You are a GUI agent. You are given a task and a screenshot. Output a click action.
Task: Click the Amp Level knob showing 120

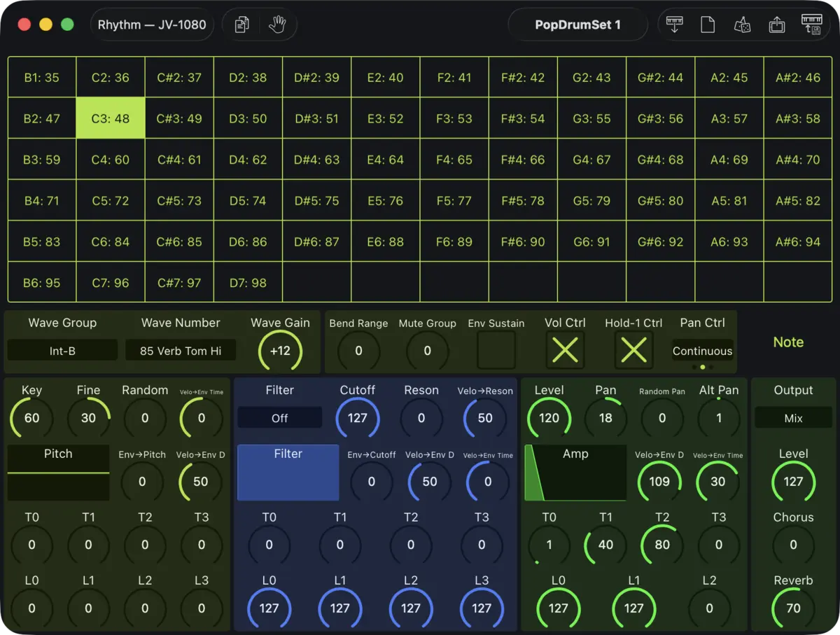[549, 418]
